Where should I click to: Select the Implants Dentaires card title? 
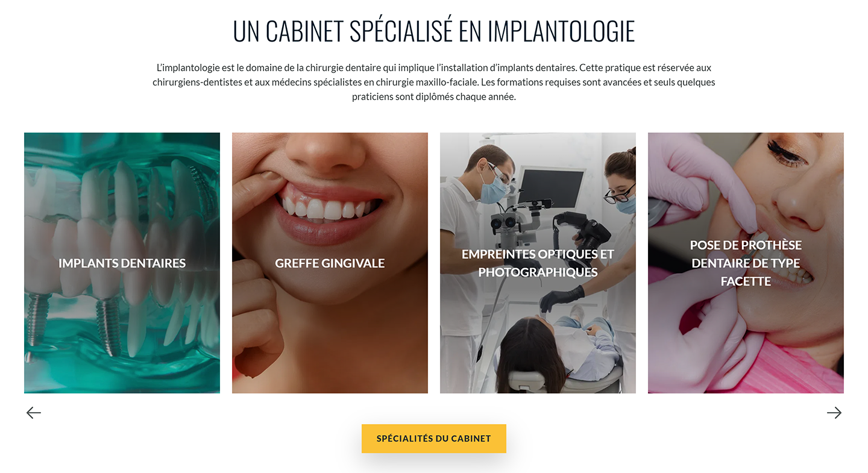pyautogui.click(x=122, y=263)
